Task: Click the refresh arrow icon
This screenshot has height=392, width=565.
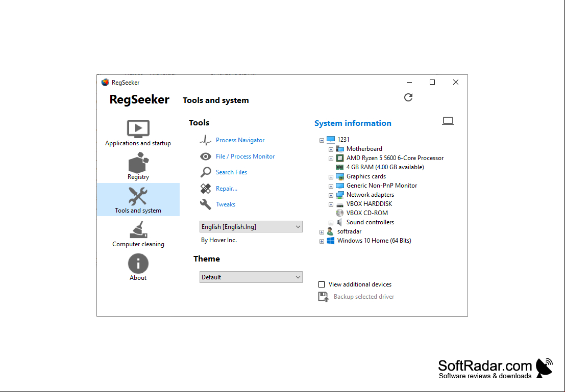Action: (x=408, y=97)
